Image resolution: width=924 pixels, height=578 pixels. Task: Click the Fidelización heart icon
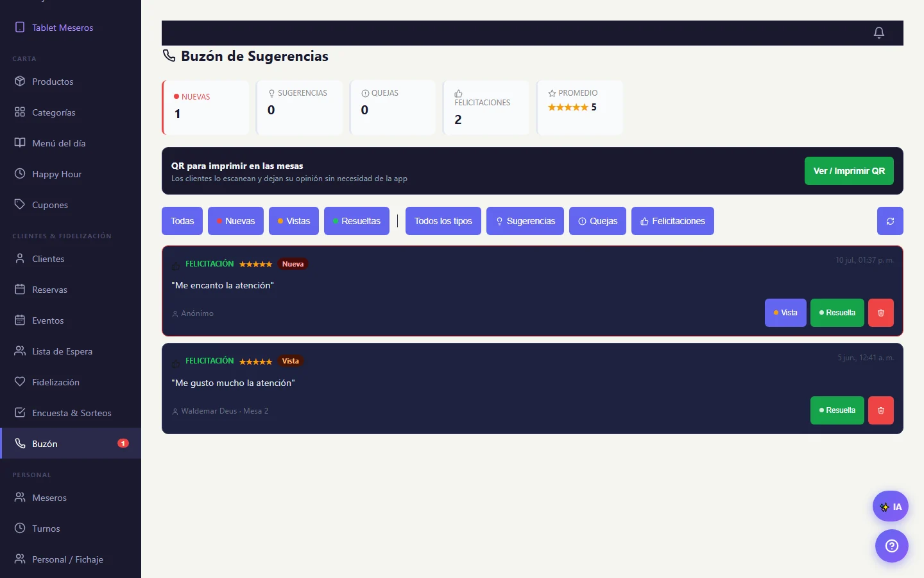20,382
